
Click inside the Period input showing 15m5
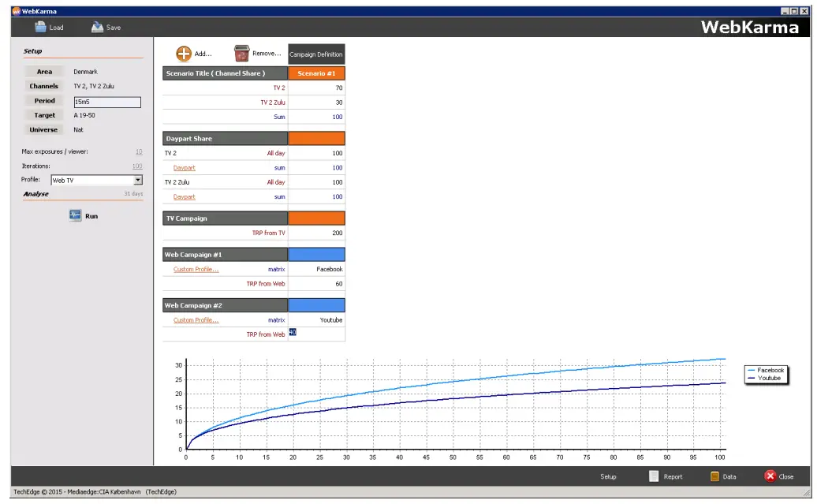[x=106, y=101]
